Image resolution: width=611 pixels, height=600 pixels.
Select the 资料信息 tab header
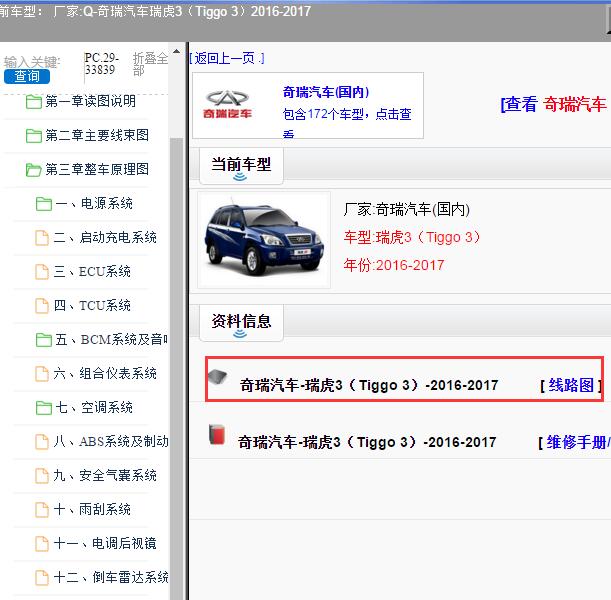241,323
